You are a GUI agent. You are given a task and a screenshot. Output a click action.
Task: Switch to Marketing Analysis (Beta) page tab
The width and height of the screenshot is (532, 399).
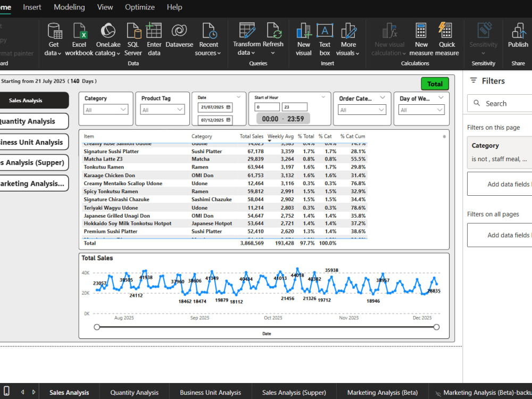(x=383, y=392)
